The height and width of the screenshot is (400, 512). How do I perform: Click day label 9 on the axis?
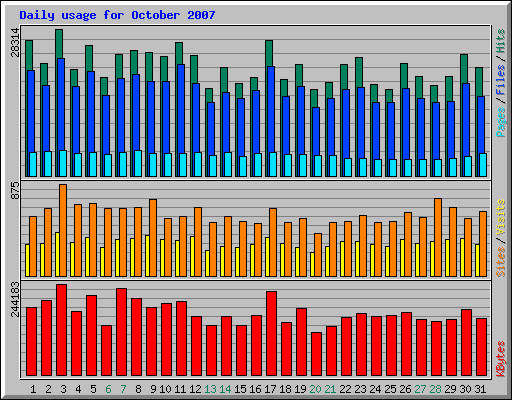[153, 389]
